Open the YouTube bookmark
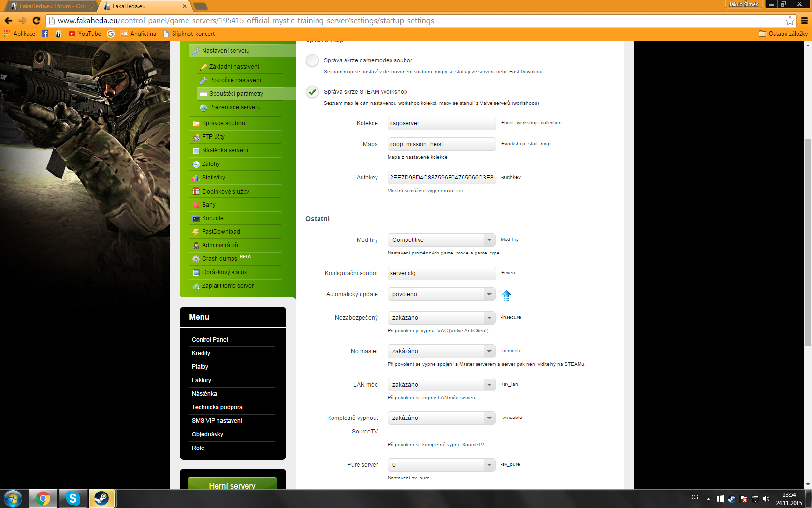This screenshot has height=508, width=812. pos(85,34)
